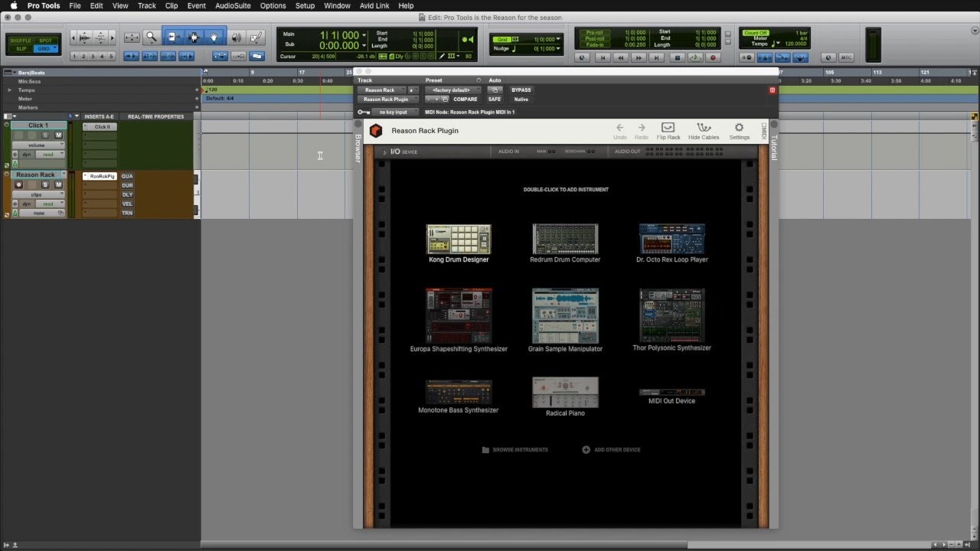Start playback with Play button

tap(695, 57)
